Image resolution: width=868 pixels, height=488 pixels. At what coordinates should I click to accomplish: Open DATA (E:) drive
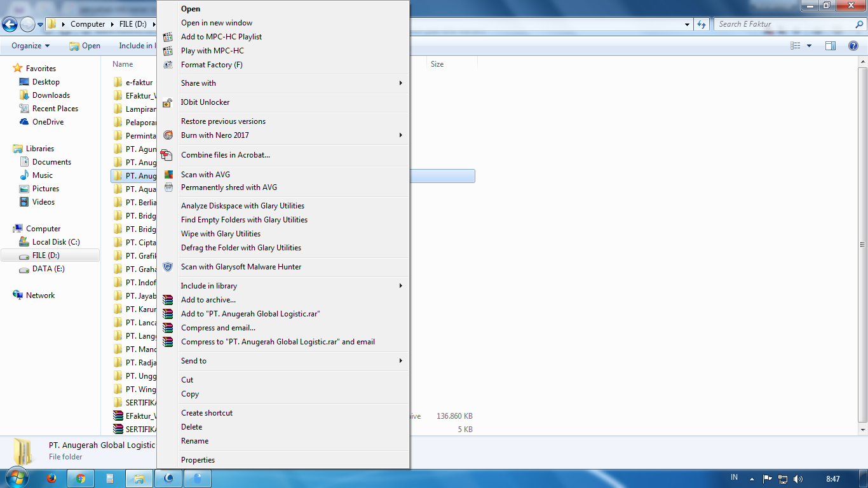point(48,269)
